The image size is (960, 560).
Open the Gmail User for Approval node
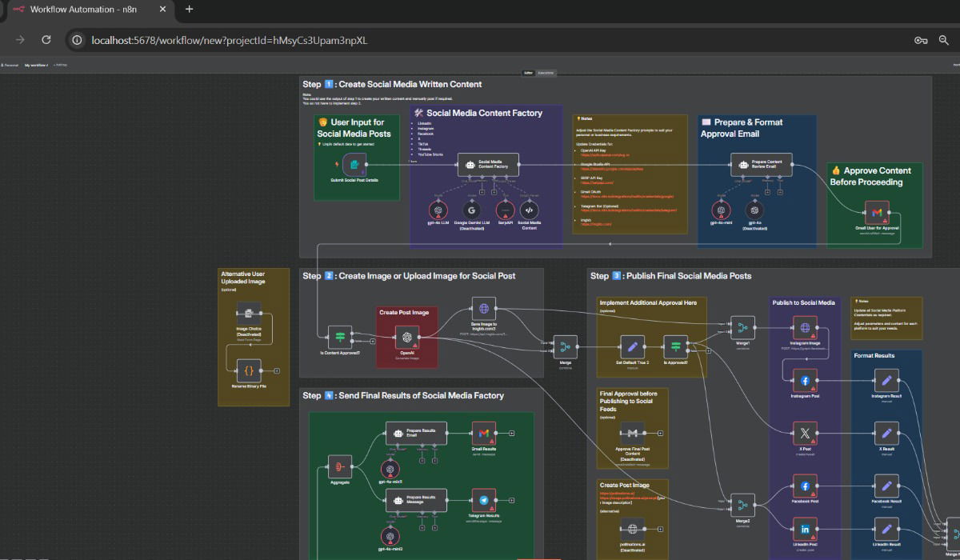point(877,213)
